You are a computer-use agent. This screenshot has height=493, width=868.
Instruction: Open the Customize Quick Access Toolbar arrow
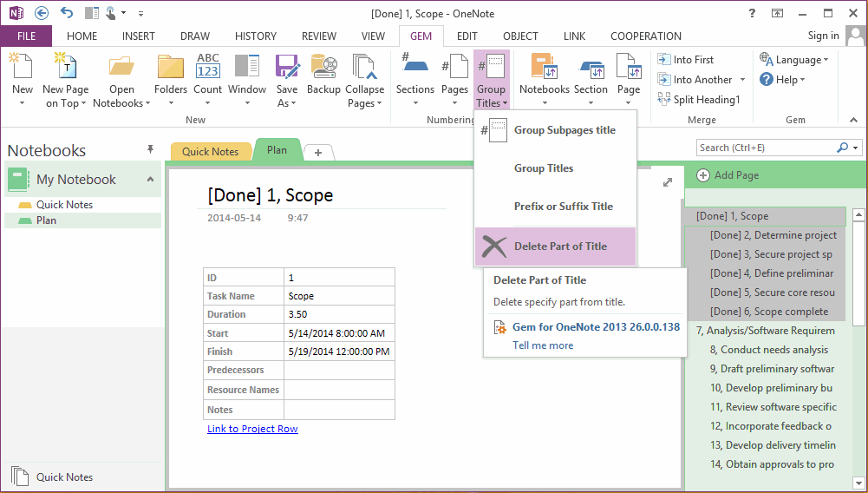tap(140, 13)
